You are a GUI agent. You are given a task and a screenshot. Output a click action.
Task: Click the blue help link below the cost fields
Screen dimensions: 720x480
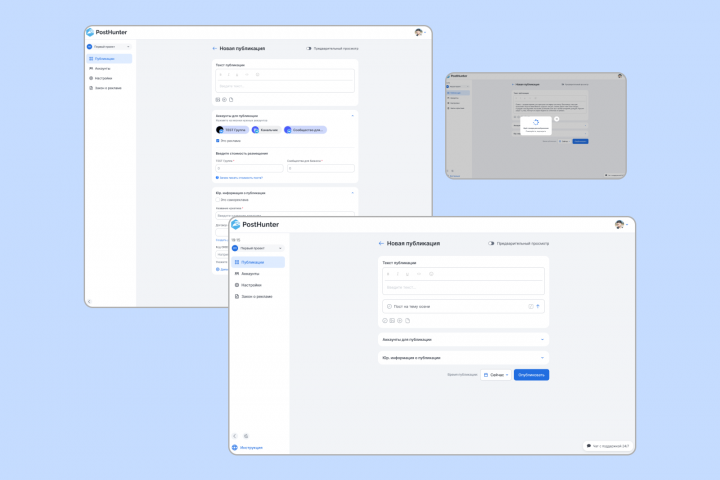pyautogui.click(x=239, y=178)
